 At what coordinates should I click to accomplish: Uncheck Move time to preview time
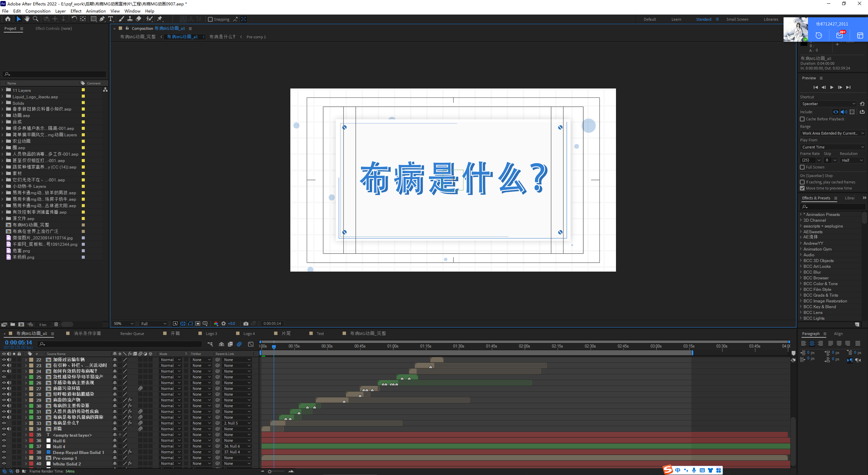[x=802, y=188]
